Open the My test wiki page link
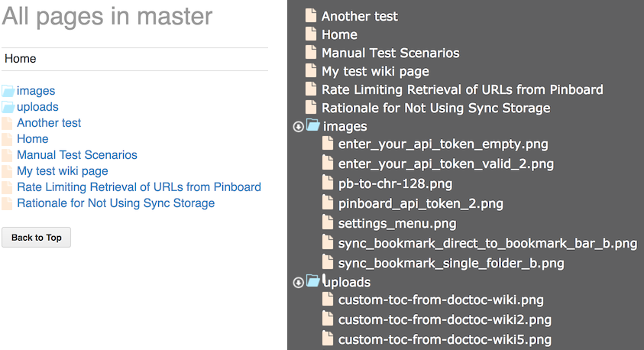 pyautogui.click(x=63, y=171)
